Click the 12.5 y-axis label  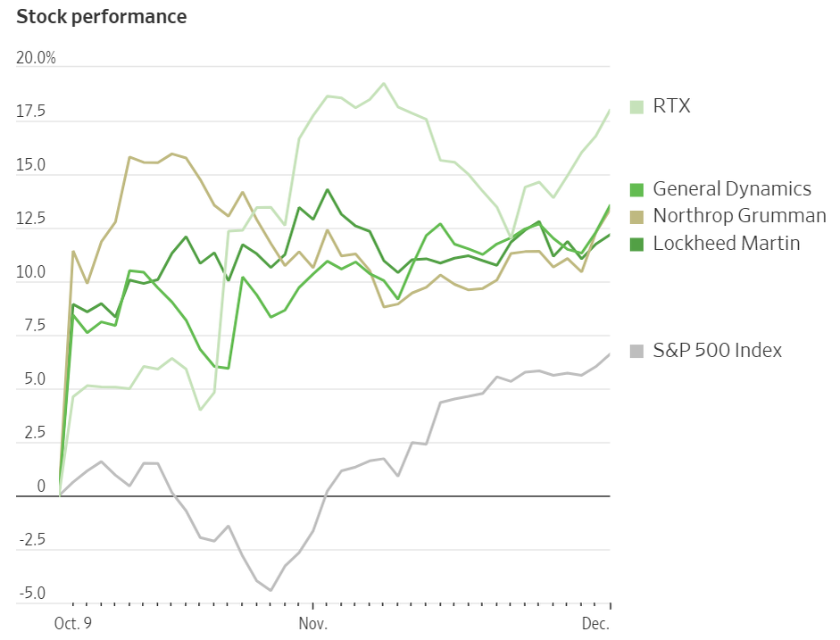tap(31, 219)
